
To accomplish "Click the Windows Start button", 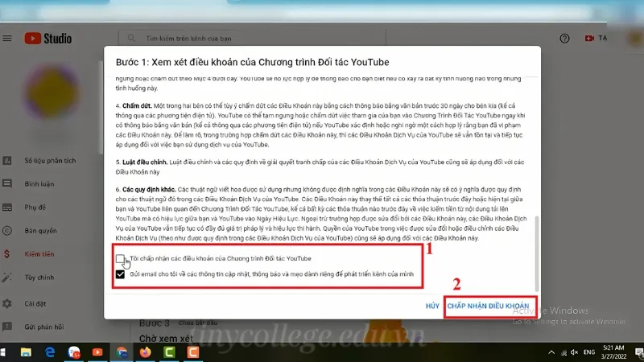I will pos(2,352).
